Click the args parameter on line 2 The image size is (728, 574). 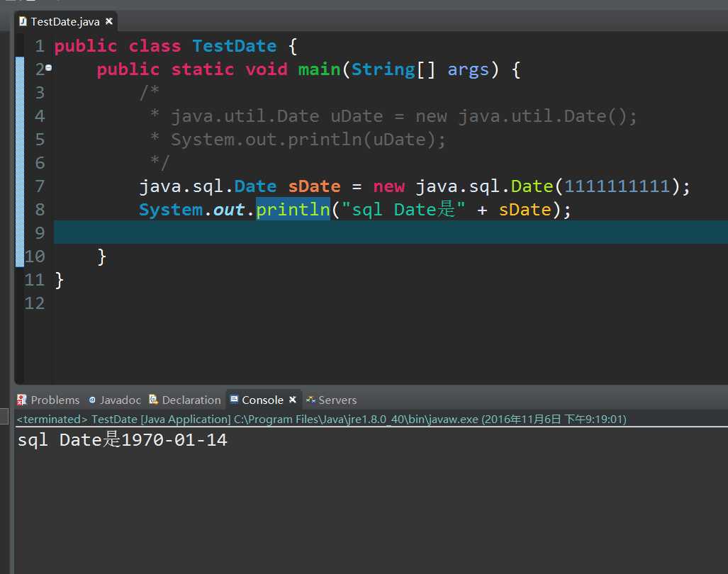(x=468, y=69)
